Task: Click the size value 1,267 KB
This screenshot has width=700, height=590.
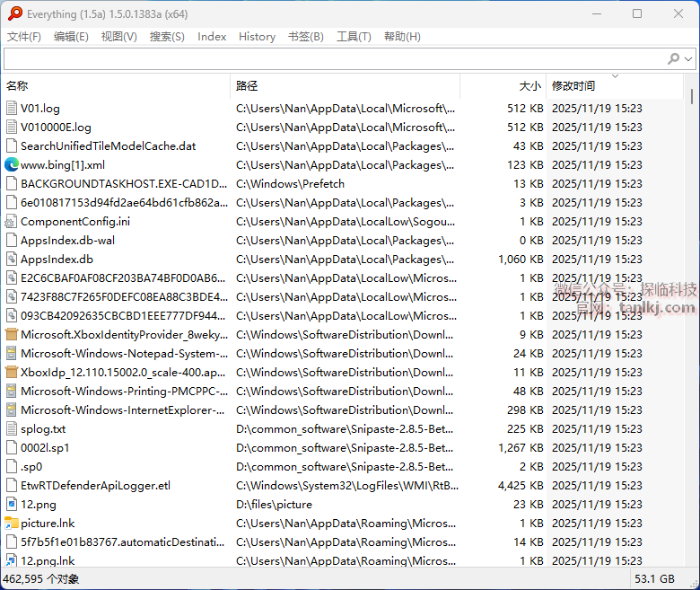Action: point(521,448)
